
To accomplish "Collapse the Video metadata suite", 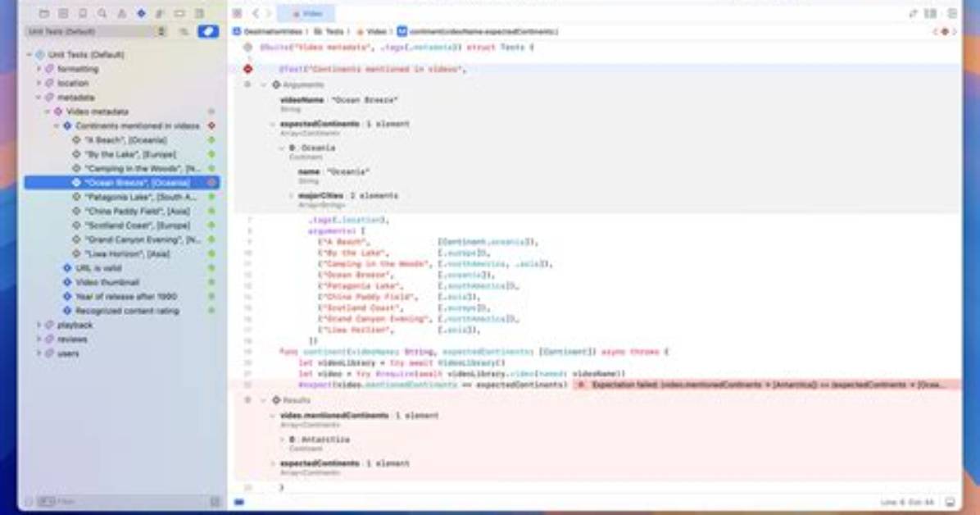I will pos(48,112).
